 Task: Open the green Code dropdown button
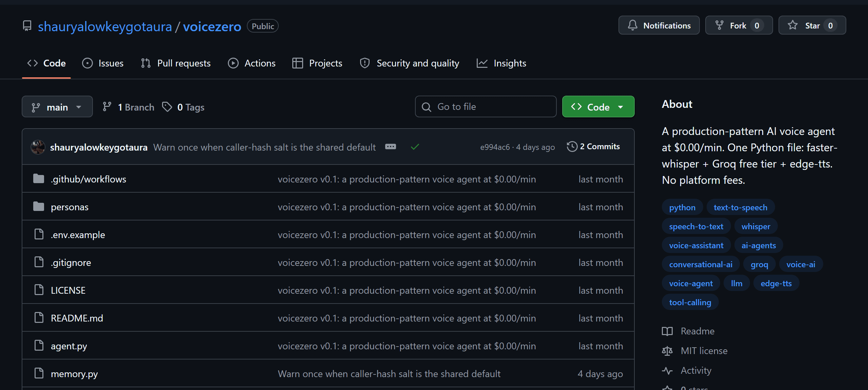(598, 107)
